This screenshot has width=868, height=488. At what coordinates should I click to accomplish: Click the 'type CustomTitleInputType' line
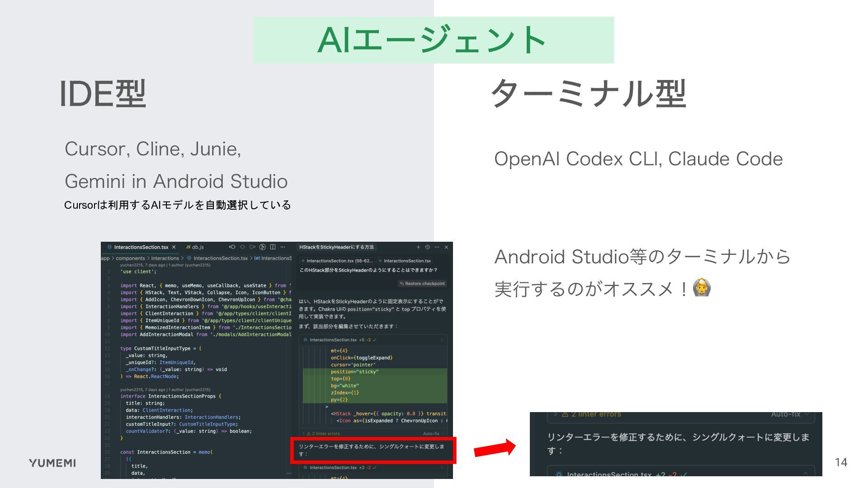(x=160, y=349)
